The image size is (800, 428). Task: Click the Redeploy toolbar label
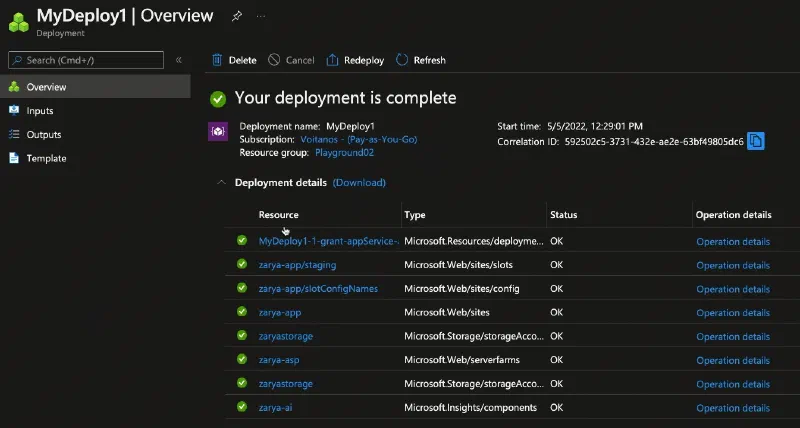click(364, 60)
